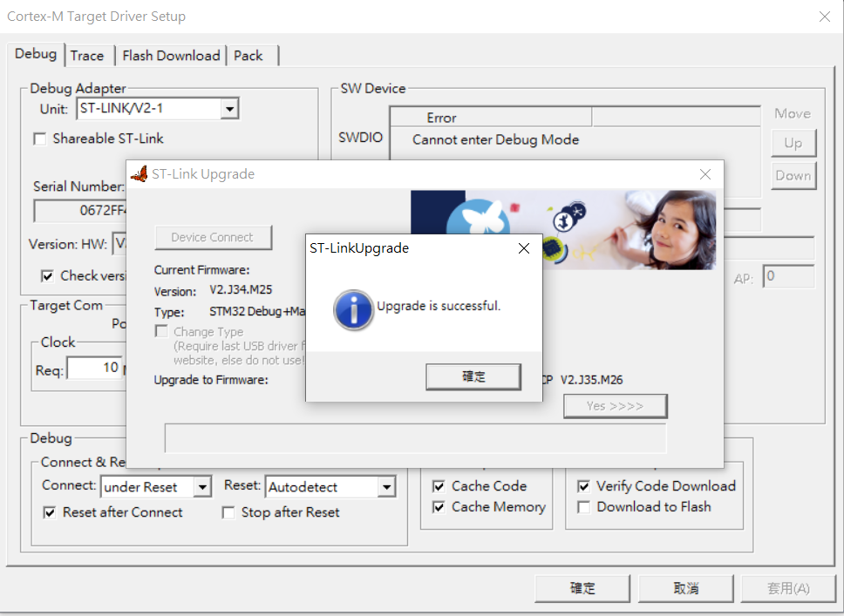The width and height of the screenshot is (844, 616).
Task: Toggle the Cache Memory checkbox
Action: 439,507
